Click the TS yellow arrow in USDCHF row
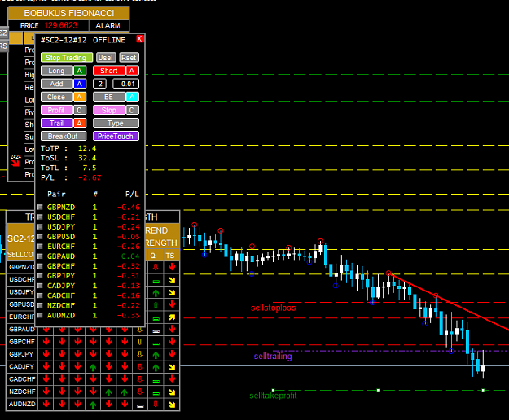 (x=172, y=280)
